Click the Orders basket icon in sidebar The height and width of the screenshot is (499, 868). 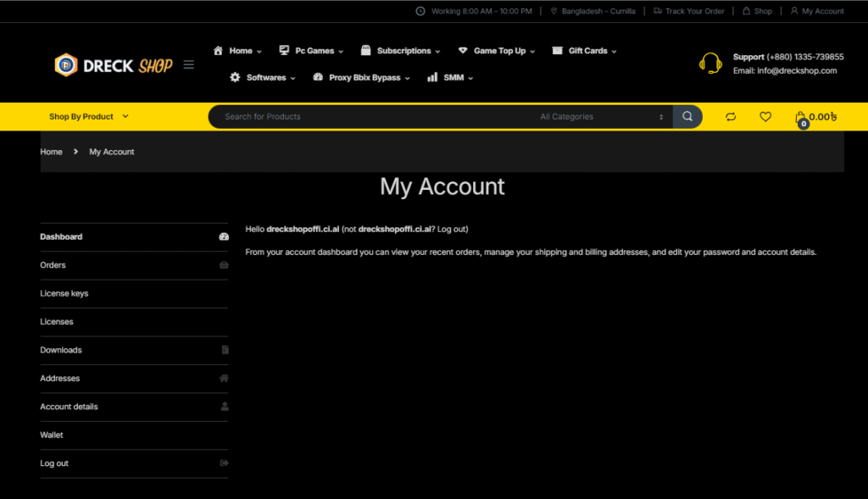224,265
